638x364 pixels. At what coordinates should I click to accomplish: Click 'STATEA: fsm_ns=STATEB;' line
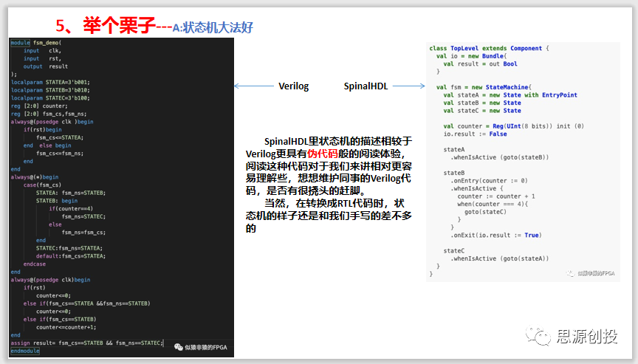coord(71,193)
